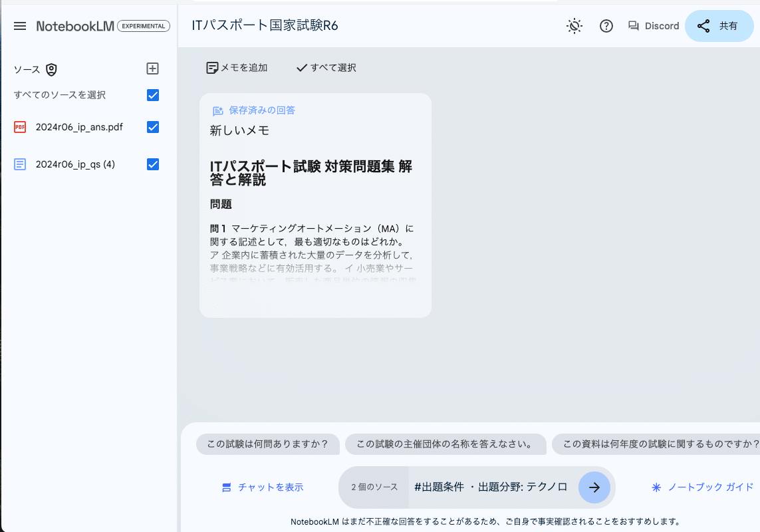
Task: Click チャットを表示 link
Action: [263, 487]
